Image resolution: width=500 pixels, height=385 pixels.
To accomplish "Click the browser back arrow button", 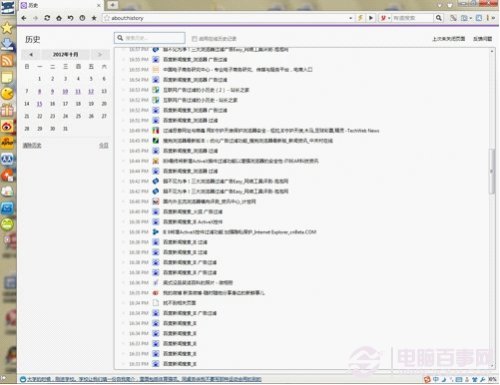I will [x=24, y=18].
